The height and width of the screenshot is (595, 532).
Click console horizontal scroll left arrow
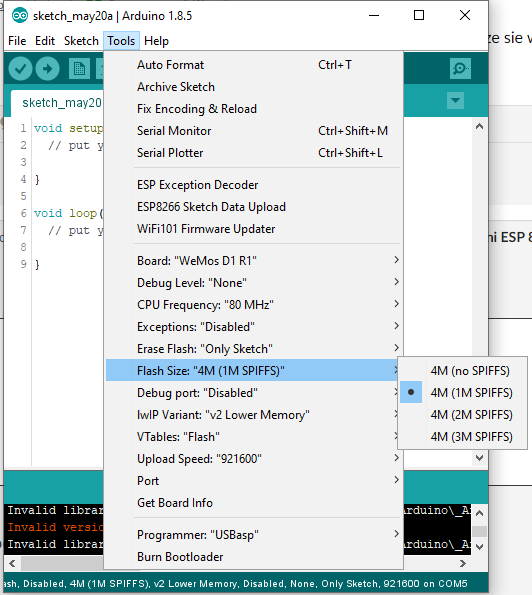12,564
